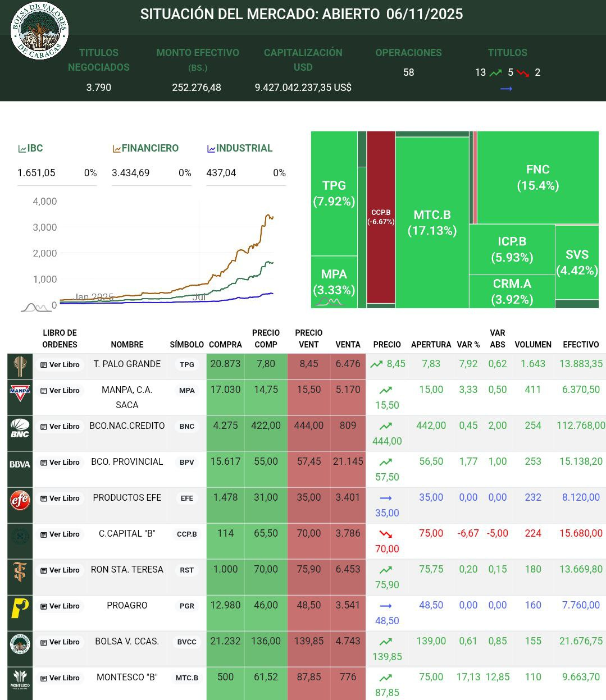The width and height of the screenshot is (606, 700).
Task: Click the BBVA Provincial logo
Action: click(20, 464)
